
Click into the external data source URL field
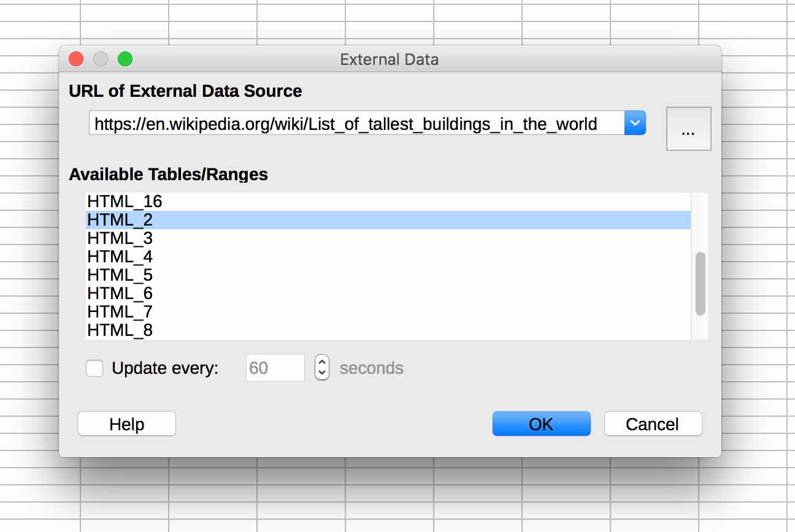click(356, 123)
